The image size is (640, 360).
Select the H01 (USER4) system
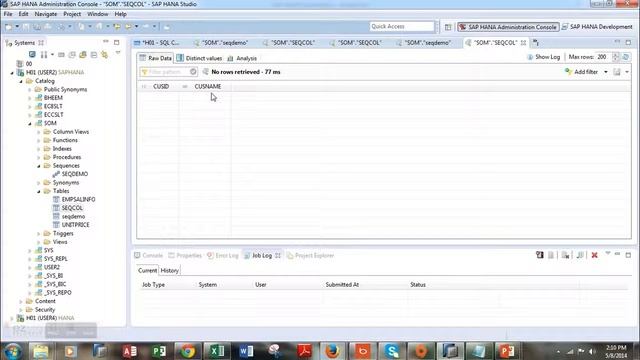click(x=50, y=318)
